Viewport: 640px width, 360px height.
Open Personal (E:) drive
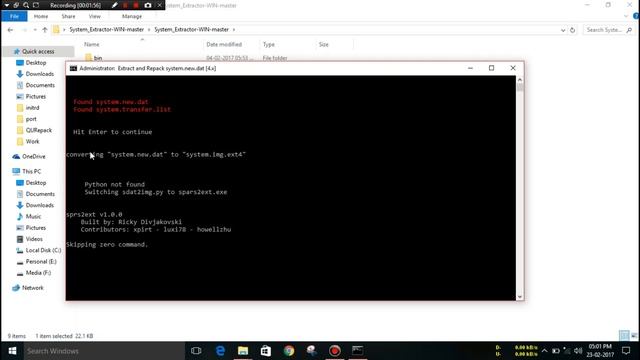(x=41, y=262)
